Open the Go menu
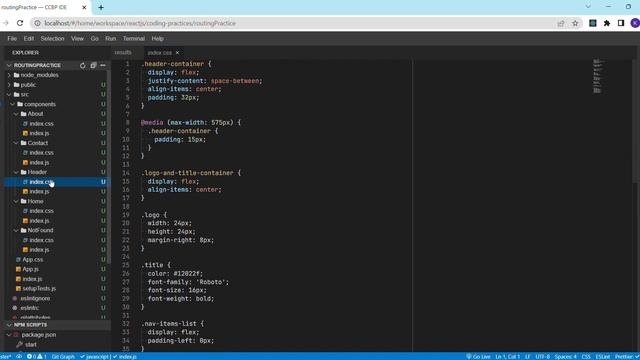 pos(95,39)
